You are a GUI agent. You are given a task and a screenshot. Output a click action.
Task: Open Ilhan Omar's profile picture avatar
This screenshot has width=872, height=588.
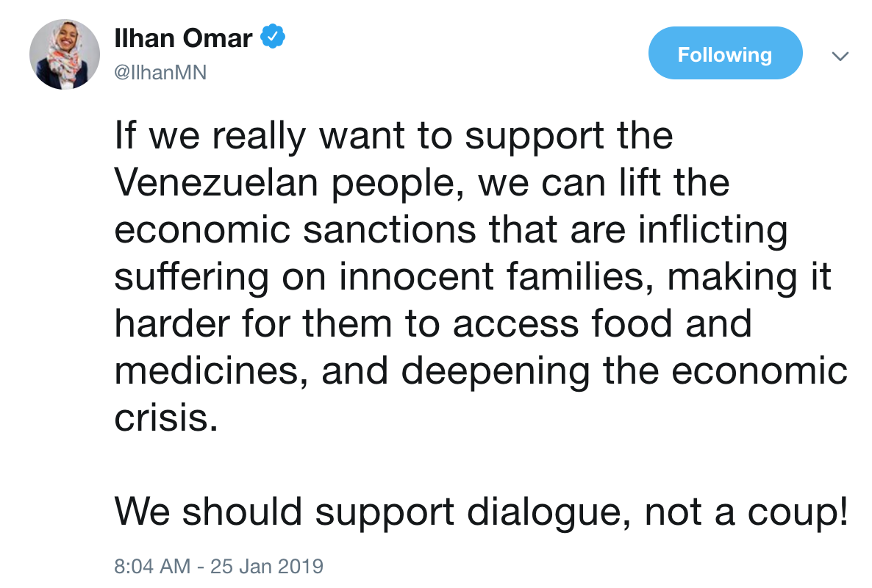click(x=65, y=54)
